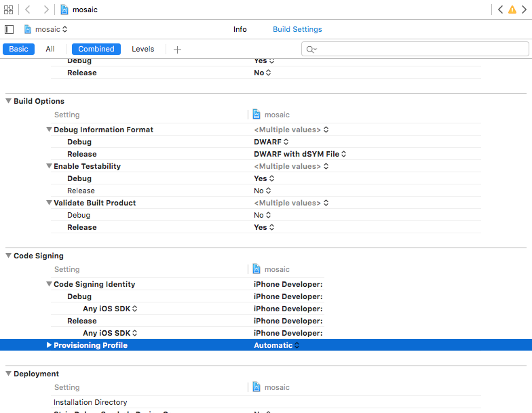The image size is (532, 413).
Task: Jump to next issue arrow
Action: [x=524, y=9]
